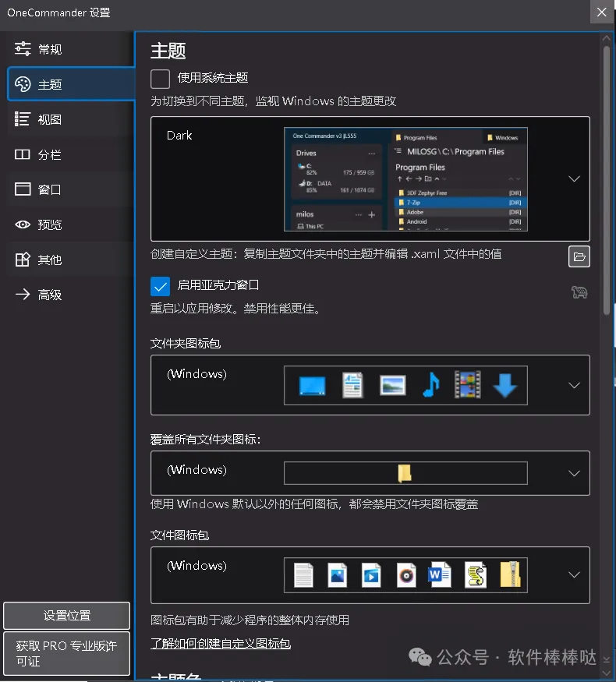Viewport: 616px width, 682px height.
Task: Click the Dark theme preview thumbnail
Action: (405, 178)
